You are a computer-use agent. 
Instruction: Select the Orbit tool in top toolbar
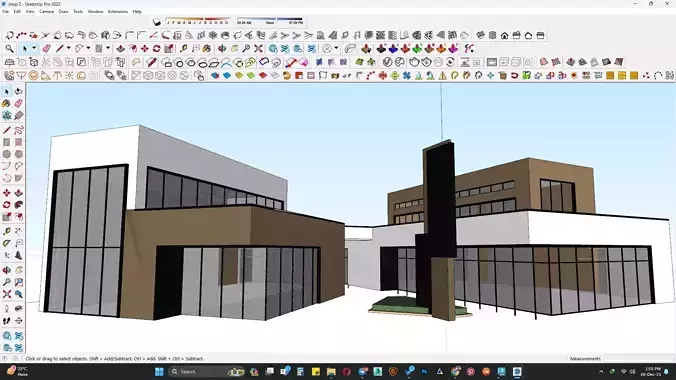click(x=222, y=49)
